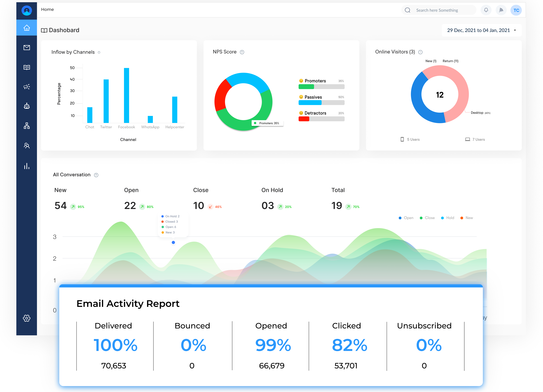Click the Unsubscribed 0% statistic
543x392 pixels.
click(429, 345)
